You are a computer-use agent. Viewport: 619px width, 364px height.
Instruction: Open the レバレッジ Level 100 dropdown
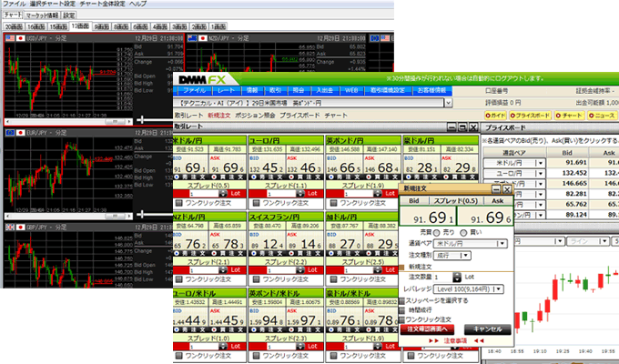pos(469,289)
